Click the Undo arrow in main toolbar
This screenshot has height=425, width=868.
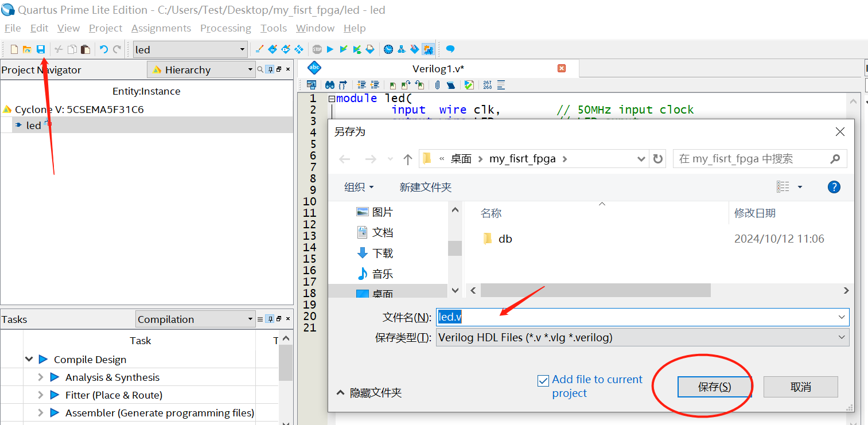coord(104,49)
